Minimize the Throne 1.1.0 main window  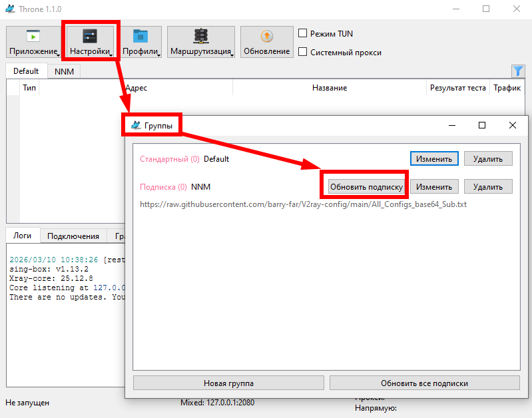tap(456, 9)
